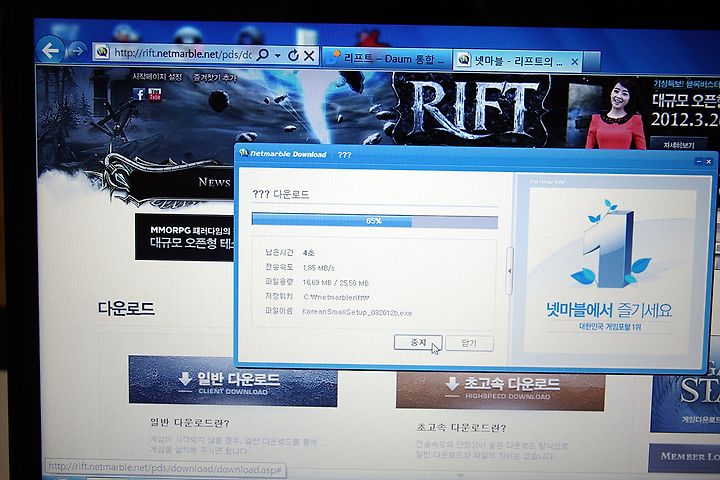Close the 넷마블 - 리프트의 tab
720x480 pixels.
coord(574,62)
